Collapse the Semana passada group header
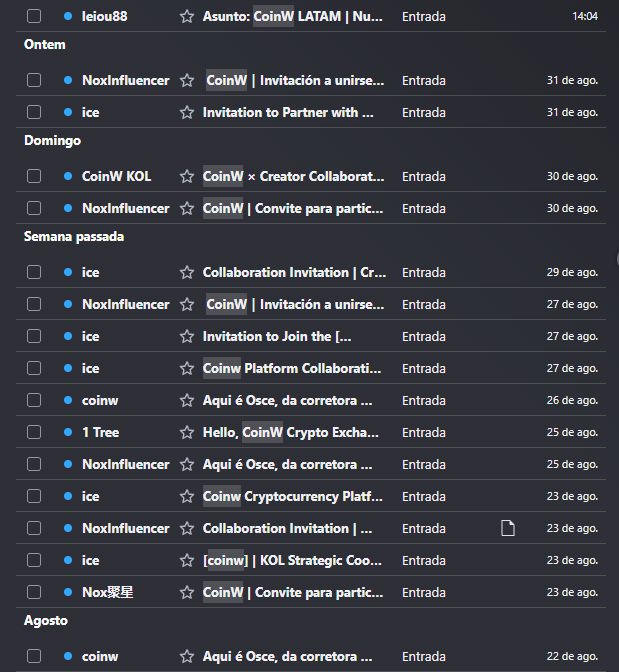This screenshot has height=672, width=619. [x=74, y=237]
